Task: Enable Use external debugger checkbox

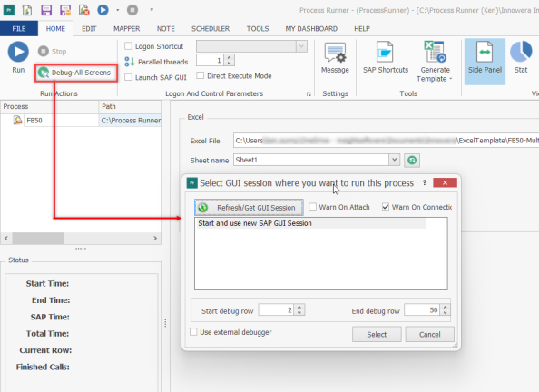Action: (193, 332)
